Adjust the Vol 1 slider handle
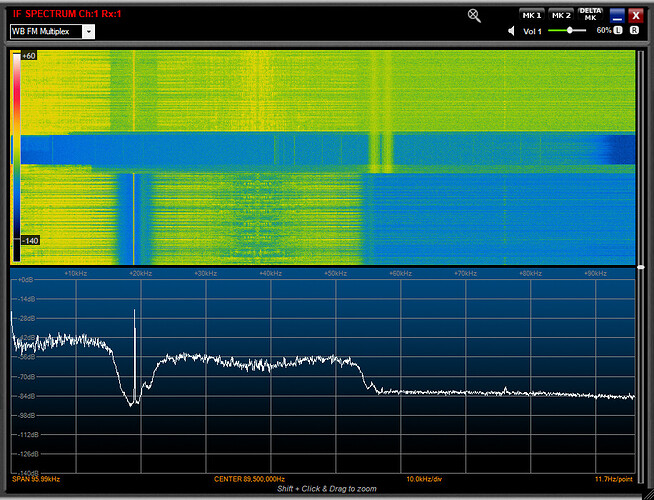 coord(570,31)
